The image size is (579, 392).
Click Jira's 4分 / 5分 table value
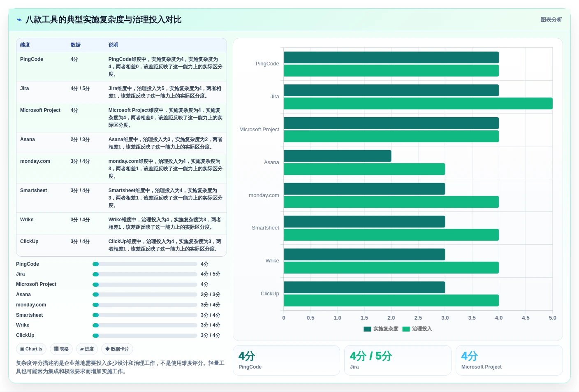[80, 88]
